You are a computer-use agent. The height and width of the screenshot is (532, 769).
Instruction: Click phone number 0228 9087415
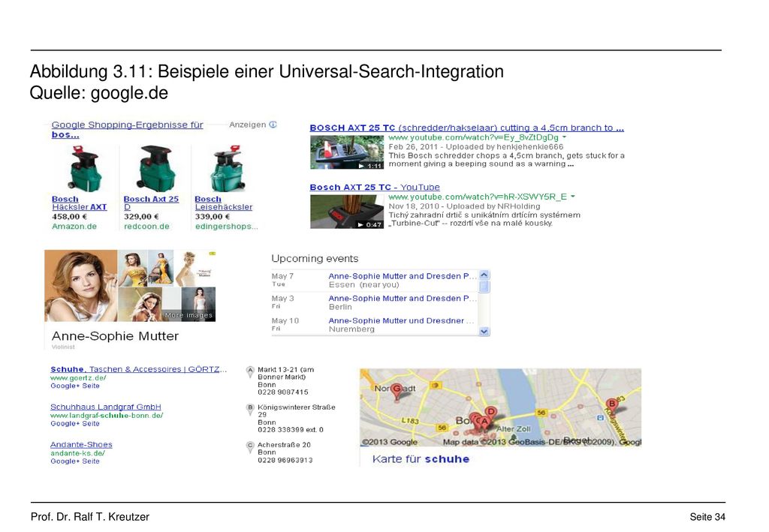283,392
